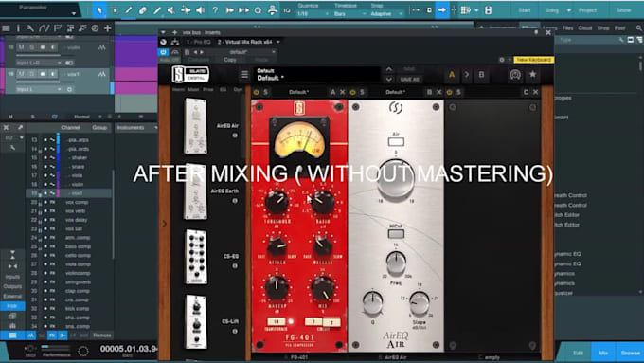Record-arm the vox1 track

pos(43,74)
